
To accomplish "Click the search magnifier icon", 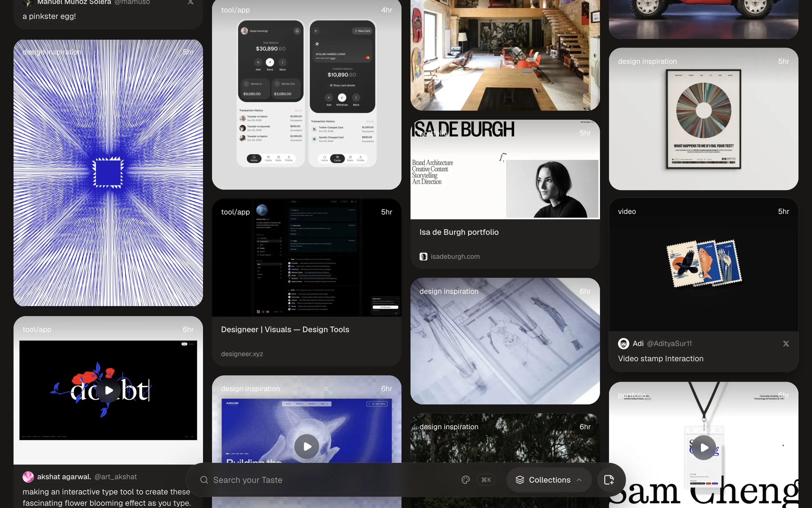I will click(x=204, y=480).
